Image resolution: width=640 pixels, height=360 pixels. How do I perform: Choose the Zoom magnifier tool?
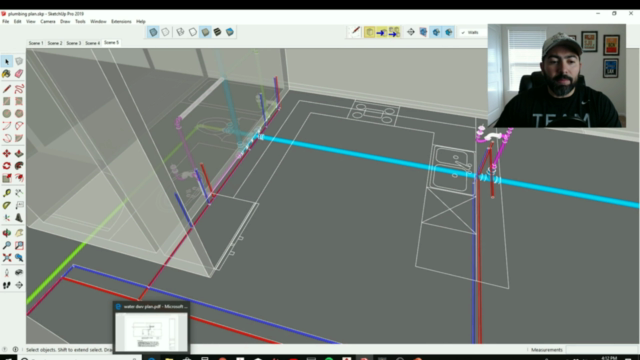(7, 245)
